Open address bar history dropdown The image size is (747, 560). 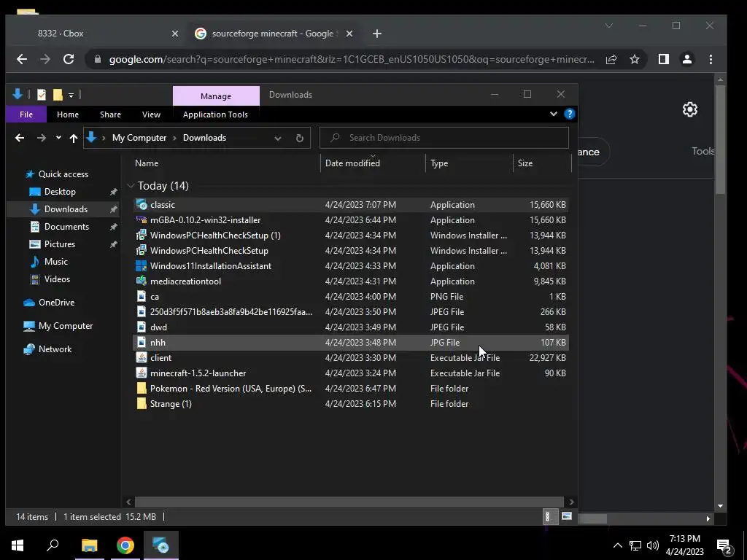(x=278, y=138)
